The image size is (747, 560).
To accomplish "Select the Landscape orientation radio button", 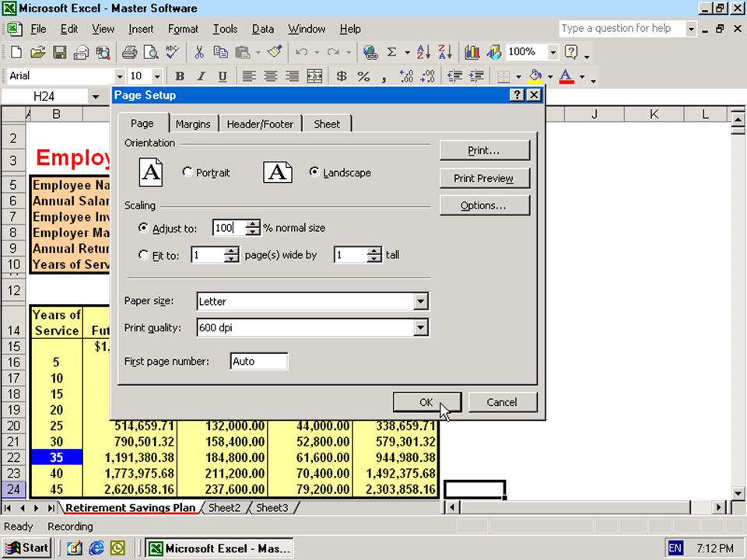I will [314, 172].
